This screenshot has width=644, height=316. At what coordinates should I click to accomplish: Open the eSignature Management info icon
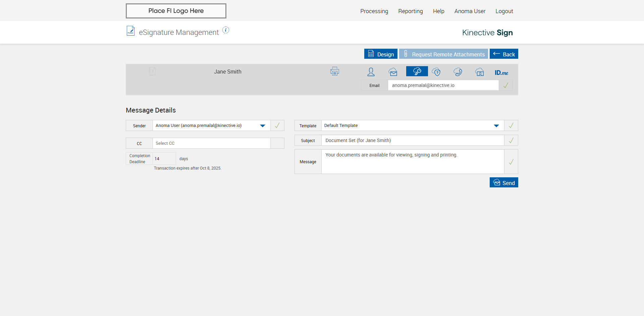(226, 30)
